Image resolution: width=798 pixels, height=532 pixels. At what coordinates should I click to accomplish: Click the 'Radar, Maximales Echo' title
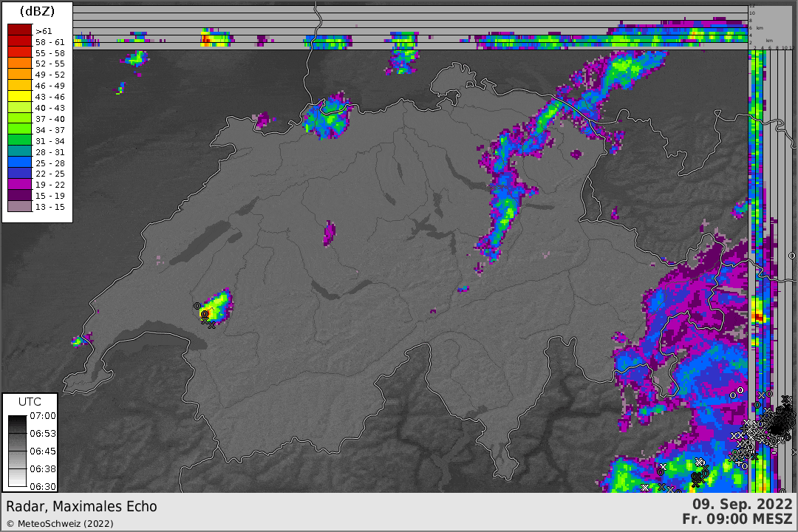(81, 507)
